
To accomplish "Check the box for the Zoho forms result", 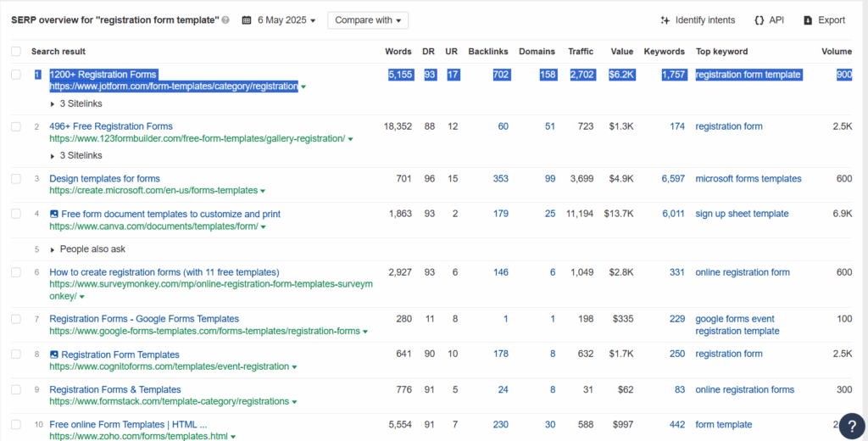I will pyautogui.click(x=16, y=424).
